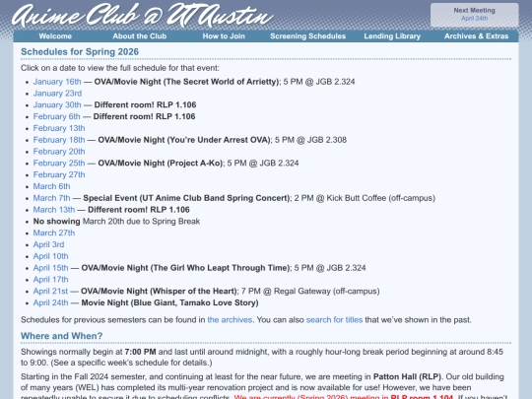Click 'The Girl Who Leapt Through Time' text
The image size is (532, 399).
[220, 268]
